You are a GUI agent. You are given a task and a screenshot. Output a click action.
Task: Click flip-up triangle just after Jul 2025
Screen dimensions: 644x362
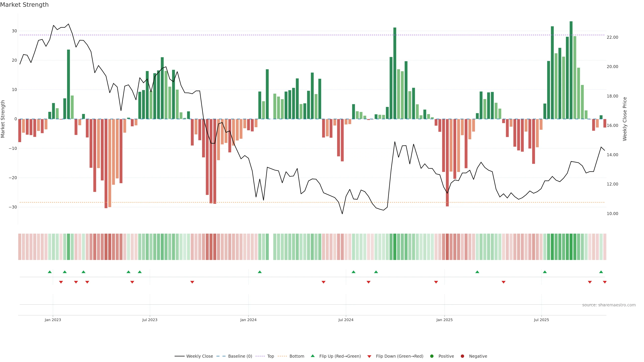coord(545,272)
